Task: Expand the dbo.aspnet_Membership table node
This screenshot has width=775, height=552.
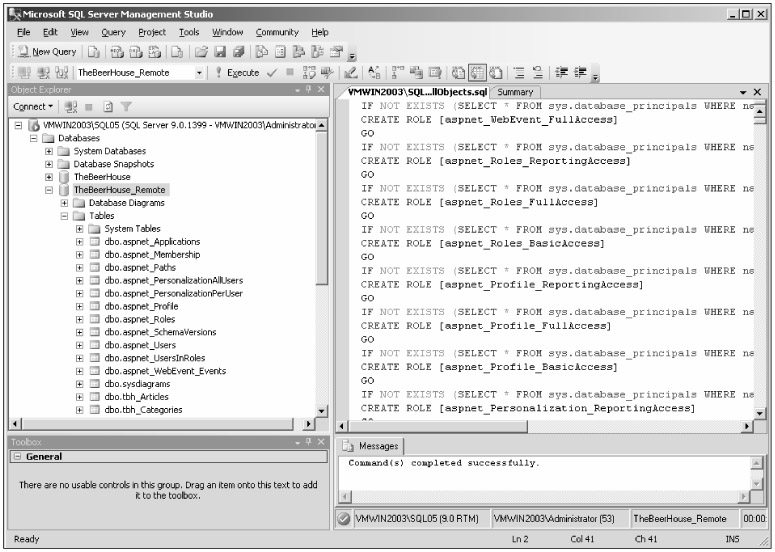Action: pos(80,255)
